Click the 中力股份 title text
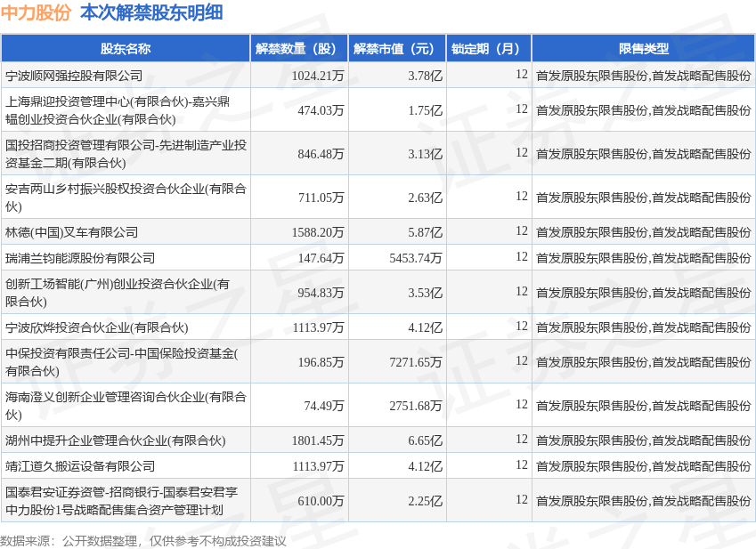The image size is (756, 549). pos(37,12)
